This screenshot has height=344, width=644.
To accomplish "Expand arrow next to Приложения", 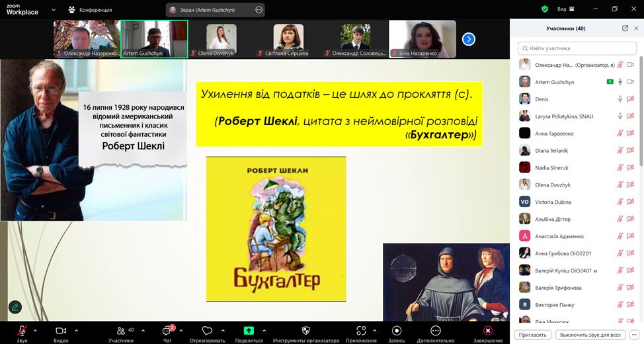I will [375, 330].
